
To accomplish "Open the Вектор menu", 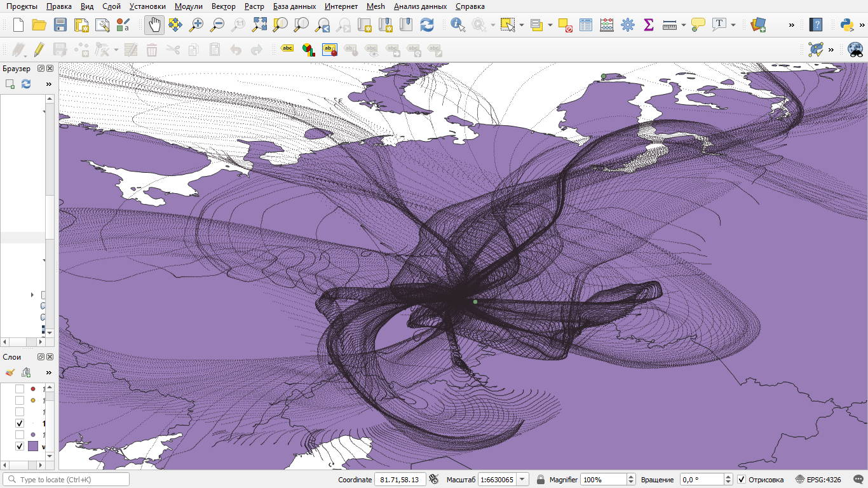I will (223, 6).
